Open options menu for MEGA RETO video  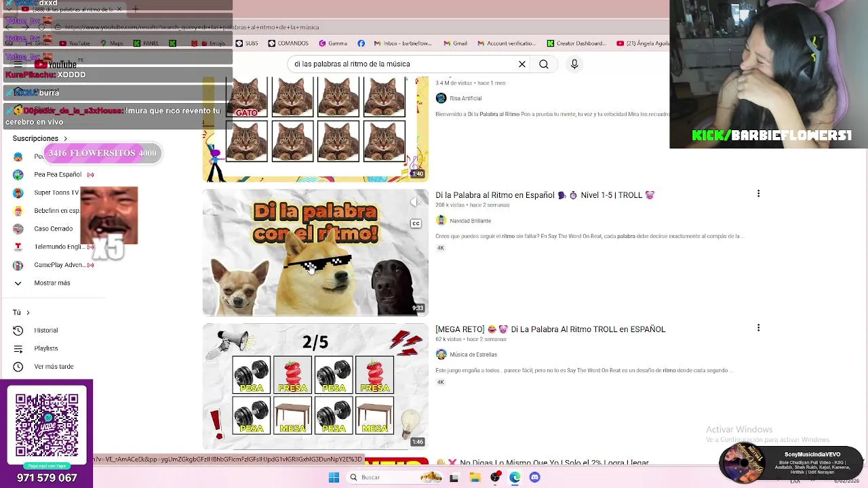tap(758, 328)
